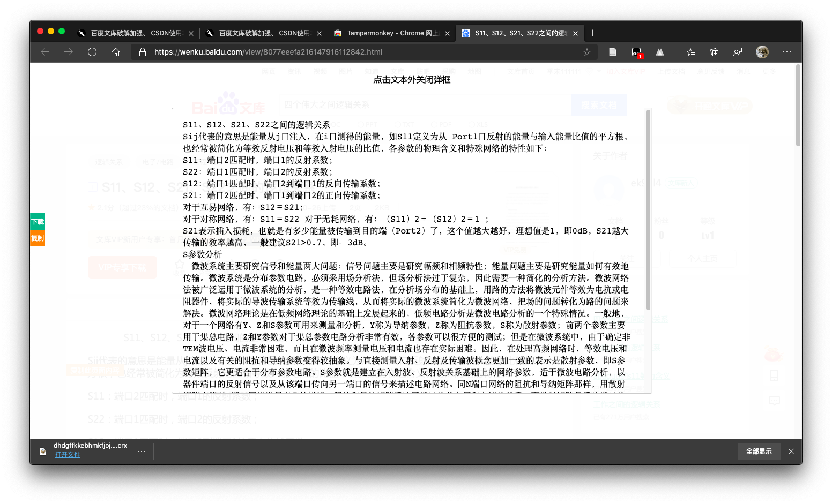Click the address bar URL field

[365, 52]
